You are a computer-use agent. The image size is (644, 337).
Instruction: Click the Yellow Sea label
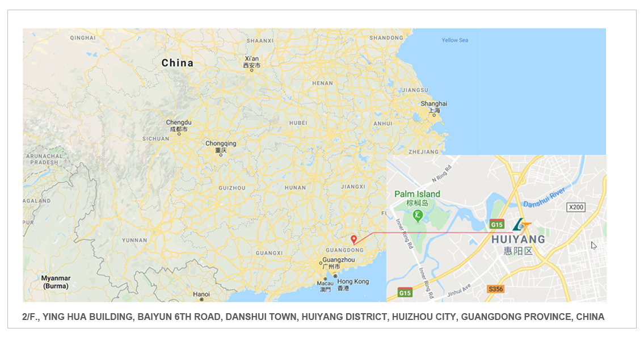pyautogui.click(x=454, y=40)
